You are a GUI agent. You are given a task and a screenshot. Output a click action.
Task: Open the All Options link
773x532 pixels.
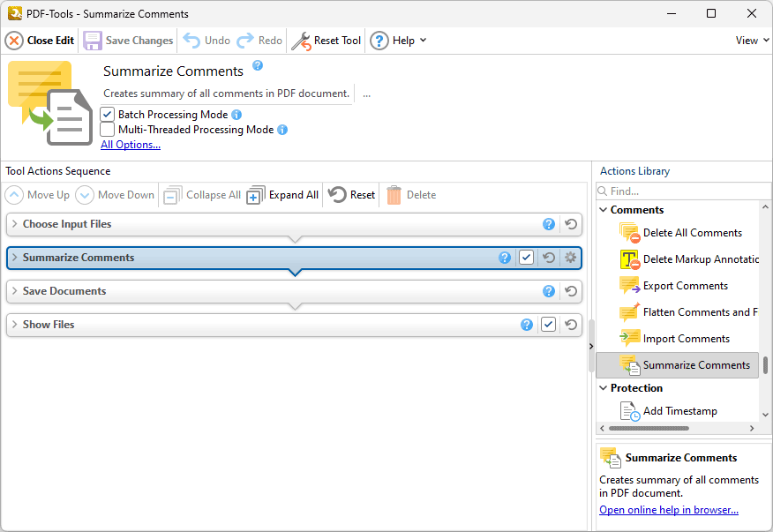[131, 145]
